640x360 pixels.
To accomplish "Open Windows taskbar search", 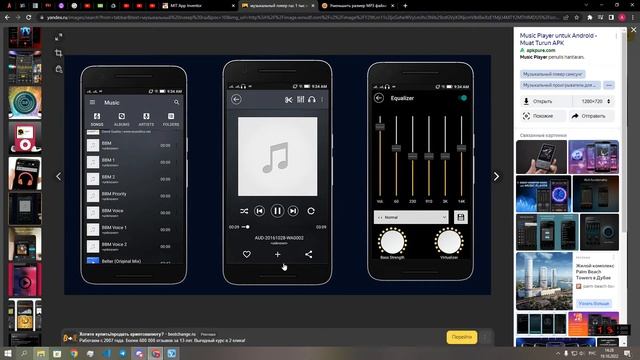I will tap(24, 353).
